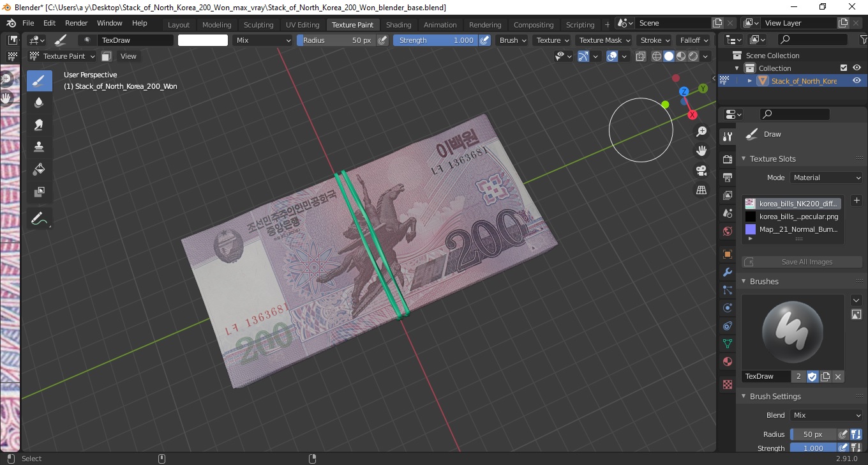Toggle the camera view icon
Viewport: 868px width, 465px height.
[x=701, y=171]
